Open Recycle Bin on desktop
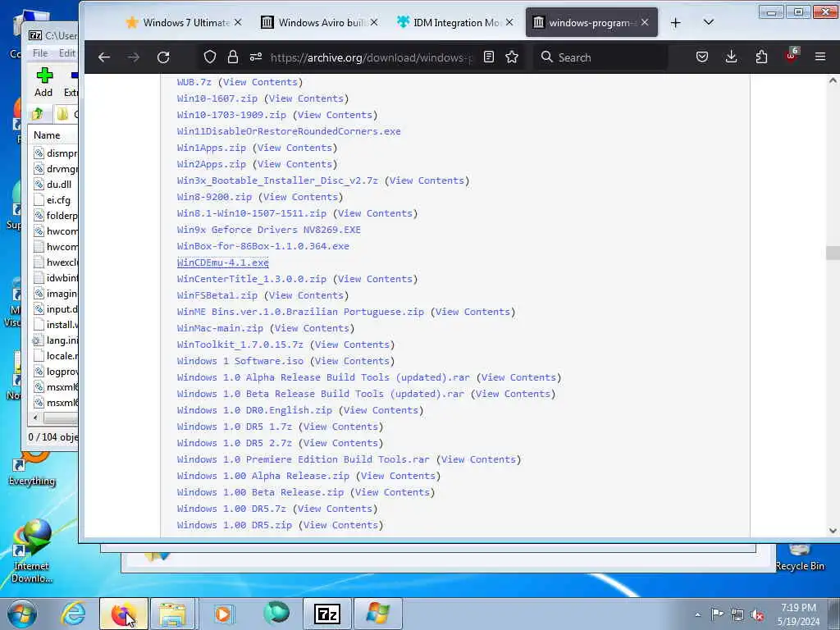The height and width of the screenshot is (630, 840). pos(799,558)
